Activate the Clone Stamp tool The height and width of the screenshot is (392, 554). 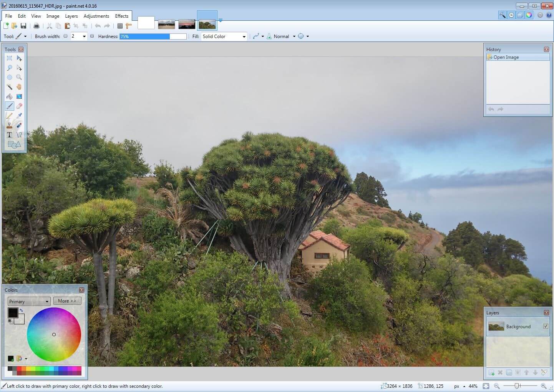tap(10, 125)
